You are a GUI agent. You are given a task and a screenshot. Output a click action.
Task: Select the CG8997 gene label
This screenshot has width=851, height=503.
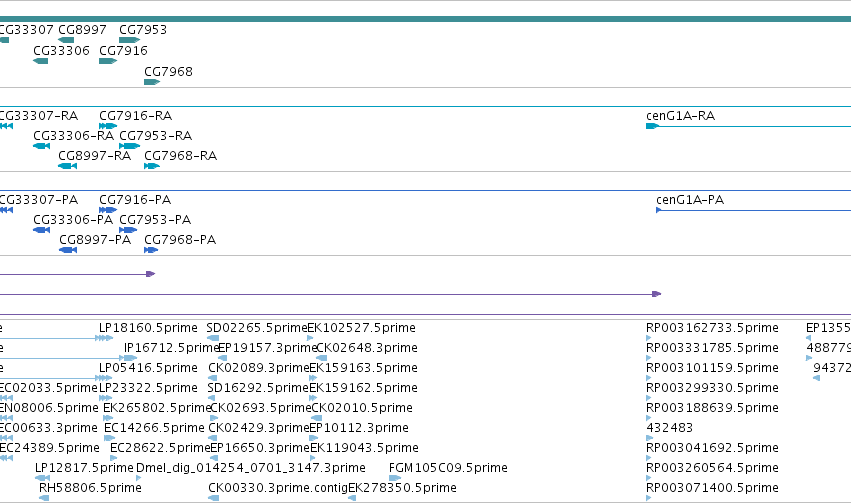click(x=82, y=30)
